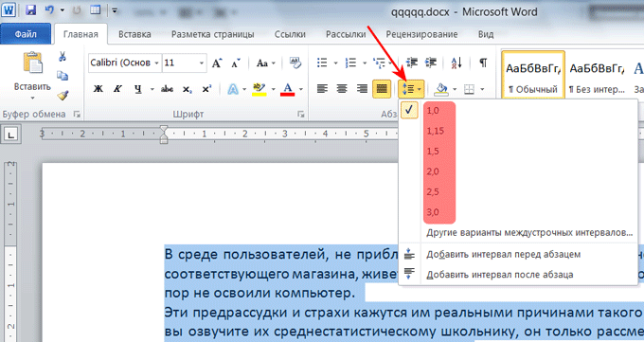Toggle Underline formatting (Ч)
This screenshot has width=644, height=342.
click(138, 89)
